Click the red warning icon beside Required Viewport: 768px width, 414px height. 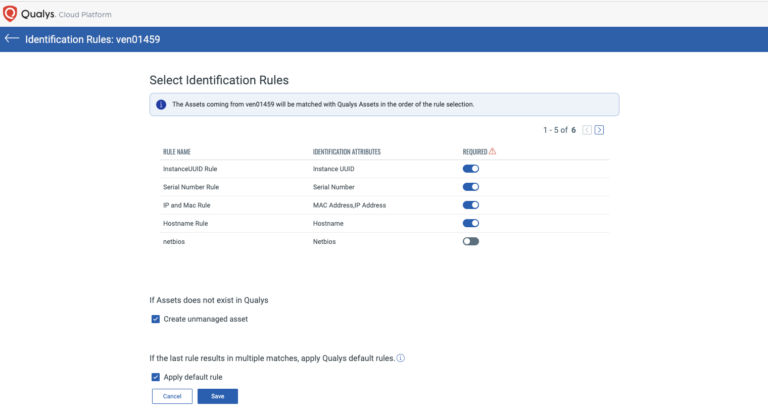coord(493,152)
